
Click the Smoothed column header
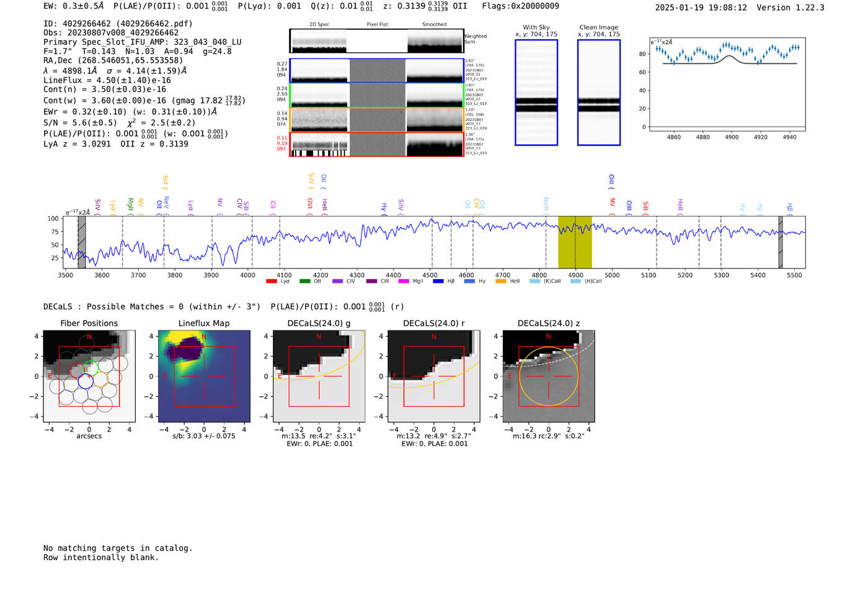point(435,24)
